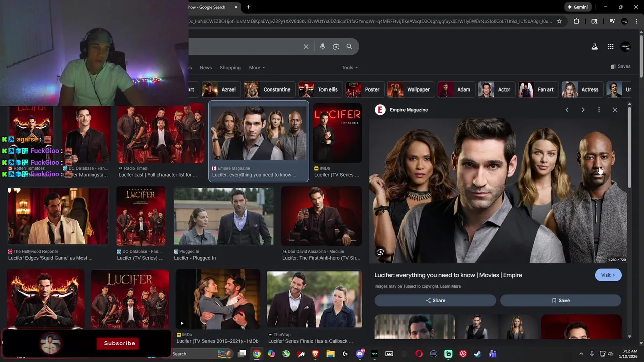Open Steam in taskbar
Screen dimensions: 644x362
click(x=477, y=354)
